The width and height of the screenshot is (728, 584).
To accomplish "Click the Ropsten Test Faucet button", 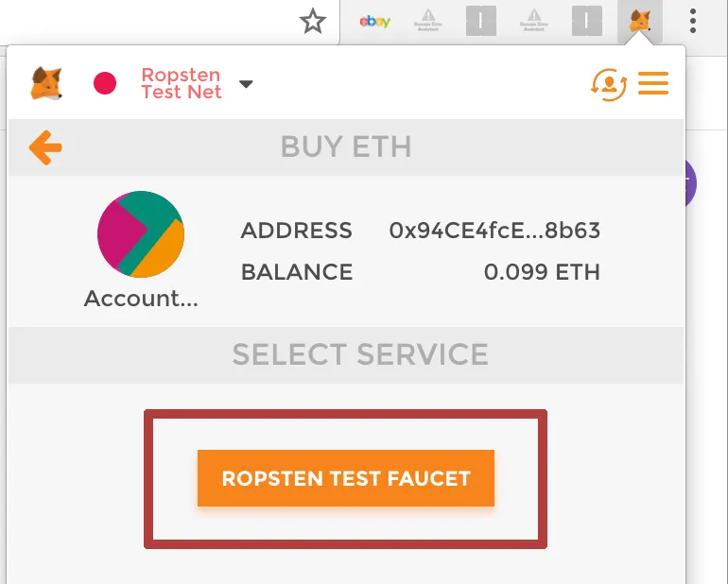I will coord(346,478).
